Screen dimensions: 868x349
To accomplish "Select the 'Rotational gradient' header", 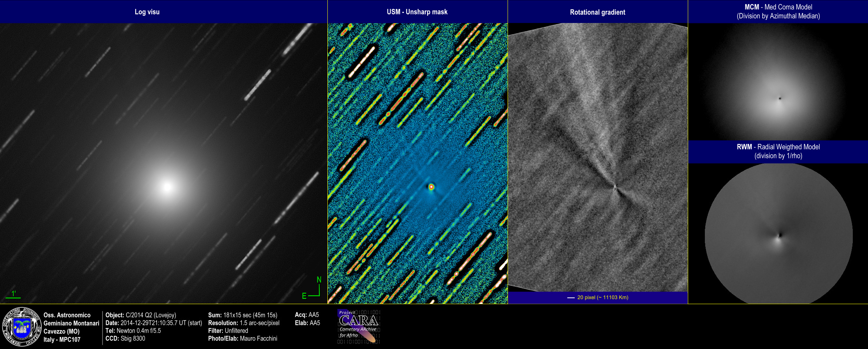I will [597, 12].
